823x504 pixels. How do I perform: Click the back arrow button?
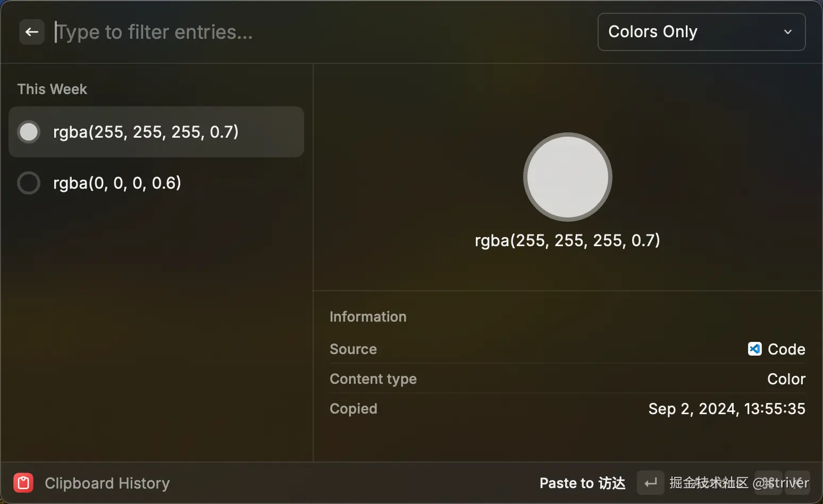click(x=32, y=32)
